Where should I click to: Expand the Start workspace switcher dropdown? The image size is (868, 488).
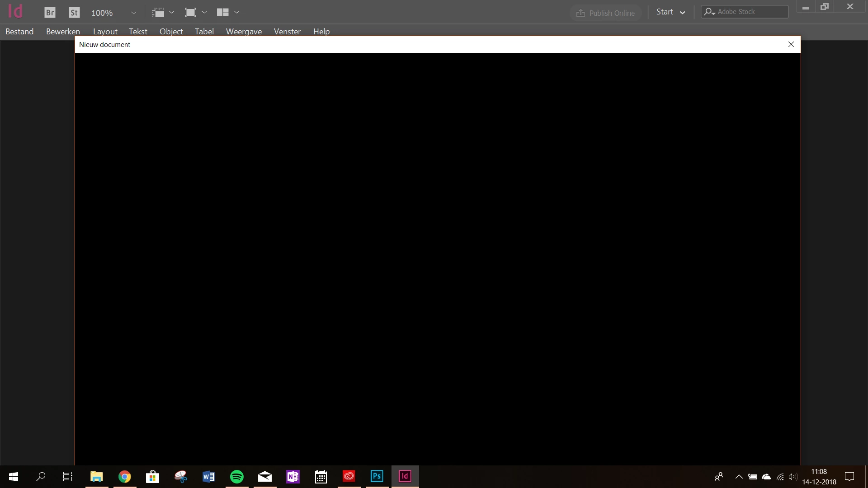(x=682, y=13)
